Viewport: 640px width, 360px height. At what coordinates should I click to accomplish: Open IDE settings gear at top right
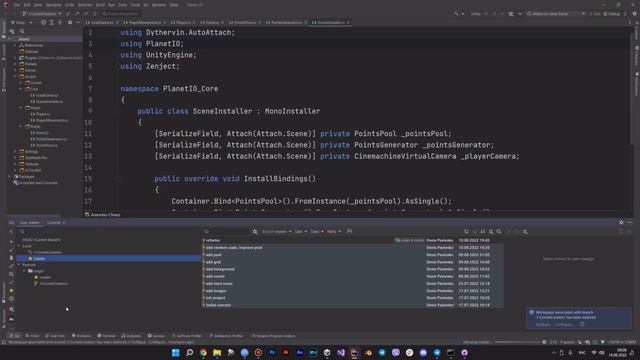[x=634, y=14]
